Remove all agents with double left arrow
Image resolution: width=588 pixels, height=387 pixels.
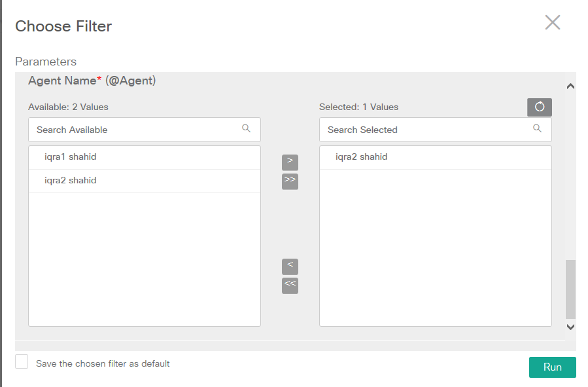[x=290, y=286]
